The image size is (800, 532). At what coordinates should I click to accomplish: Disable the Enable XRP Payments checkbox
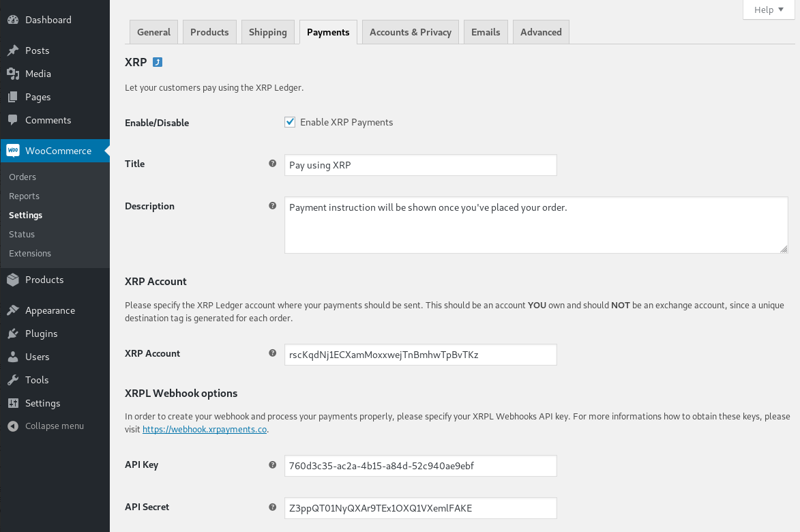tap(290, 122)
